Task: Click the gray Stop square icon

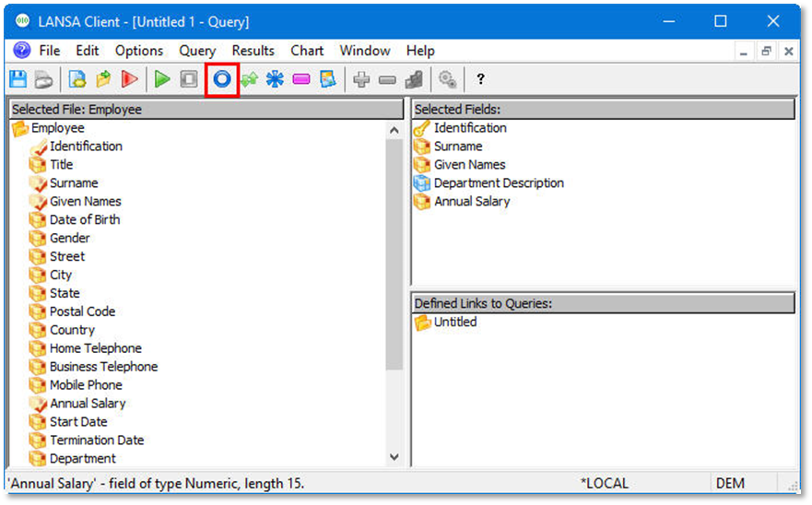Action: tap(189, 79)
